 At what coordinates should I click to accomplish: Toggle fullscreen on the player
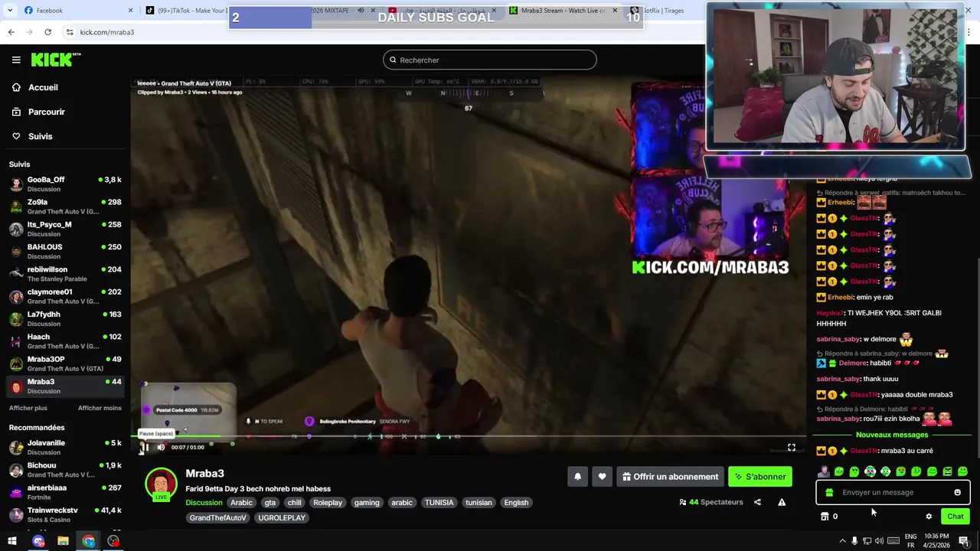792,447
